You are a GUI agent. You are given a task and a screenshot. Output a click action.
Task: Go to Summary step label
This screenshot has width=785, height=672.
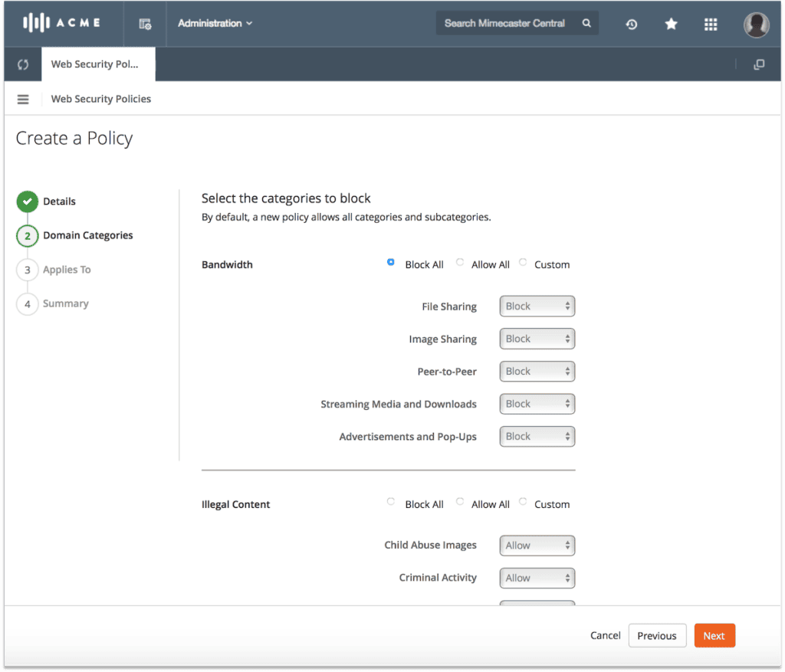pos(66,303)
